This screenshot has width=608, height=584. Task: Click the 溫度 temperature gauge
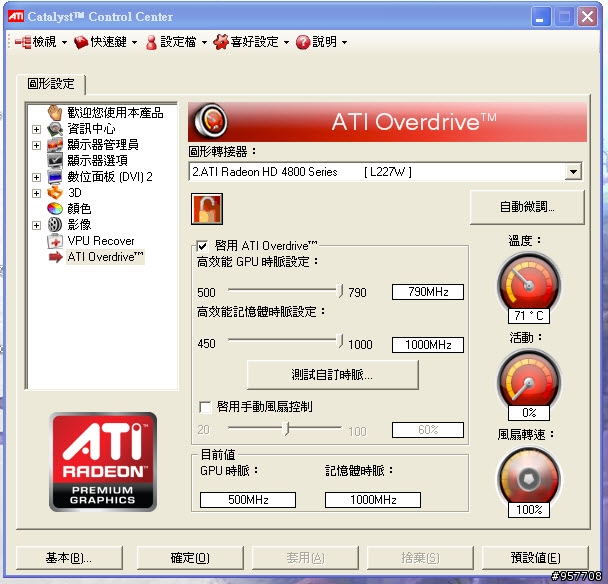tap(529, 284)
